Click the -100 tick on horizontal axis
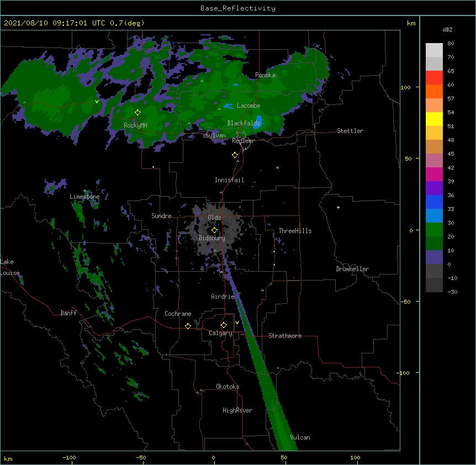This screenshot has height=465, width=476. [x=69, y=457]
